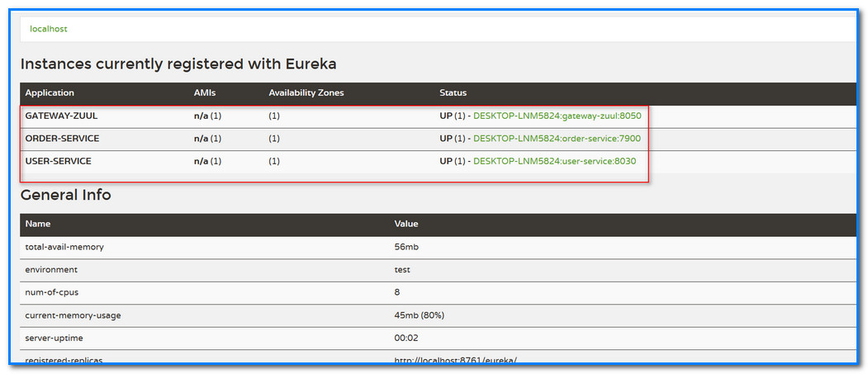Click the 'Instances currently registered with Eureka' heading
This screenshot has height=374, width=868.
(178, 64)
